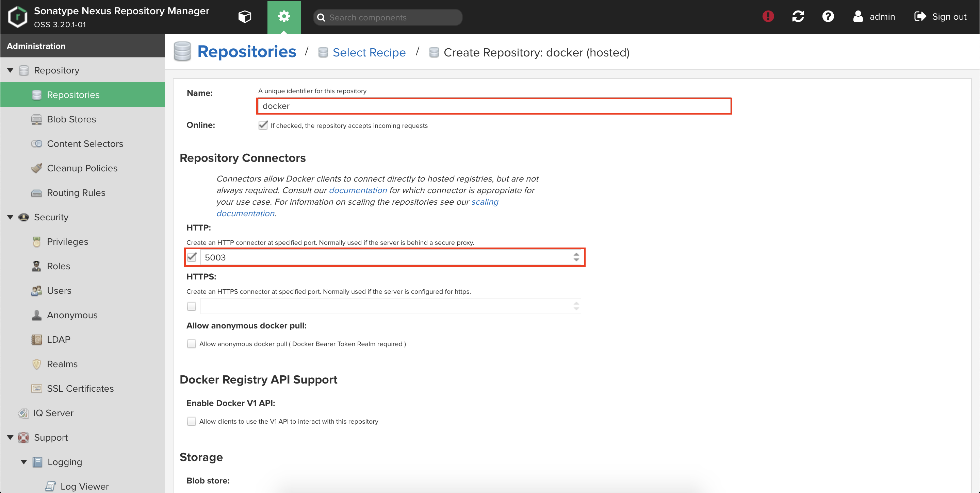
Task: Click the Support lifebuoy icon
Action: (x=23, y=438)
